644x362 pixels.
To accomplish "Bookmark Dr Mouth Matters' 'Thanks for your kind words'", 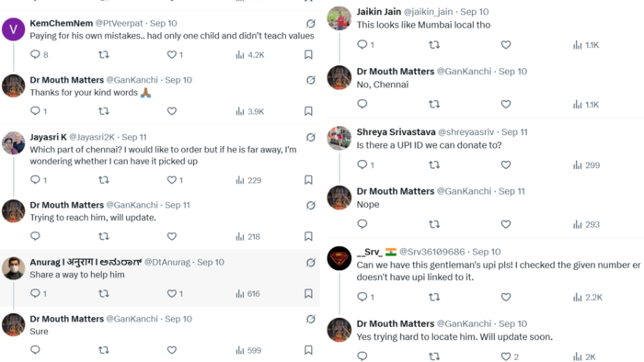I will point(308,111).
